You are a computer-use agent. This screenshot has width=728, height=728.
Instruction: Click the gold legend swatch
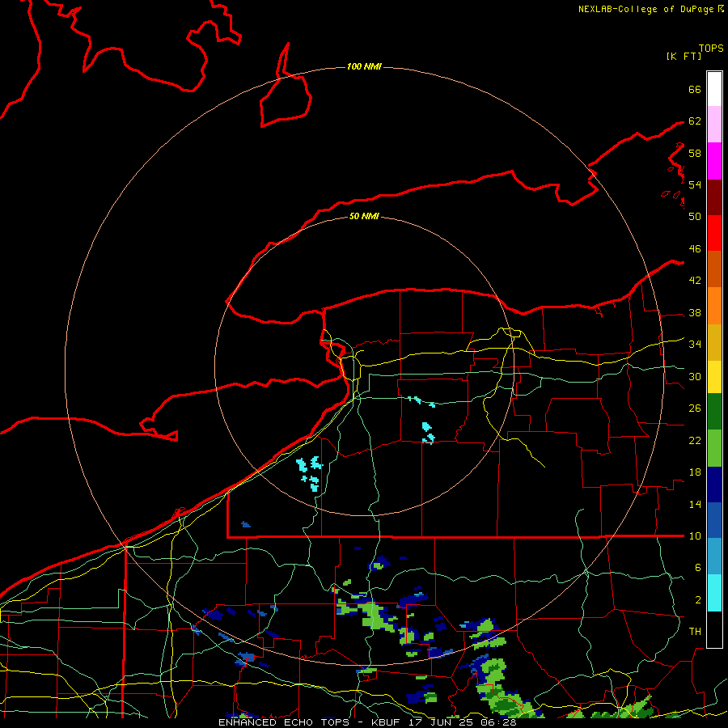point(714,343)
